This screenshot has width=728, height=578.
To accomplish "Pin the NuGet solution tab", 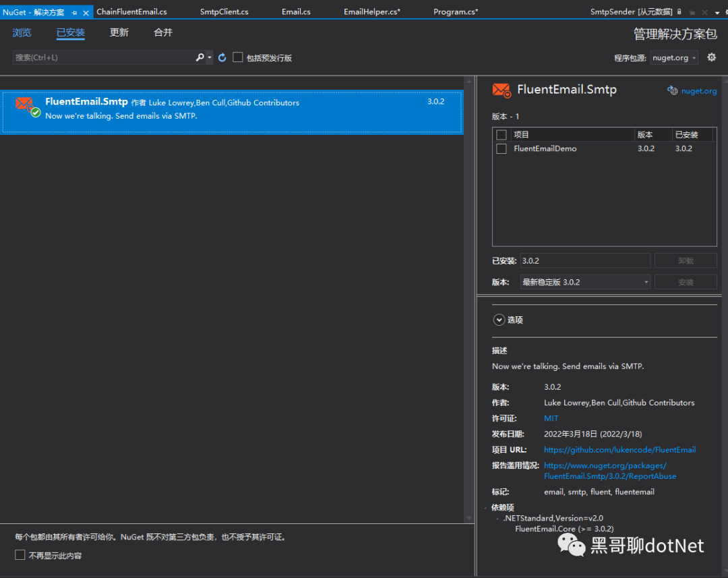I will tap(74, 13).
